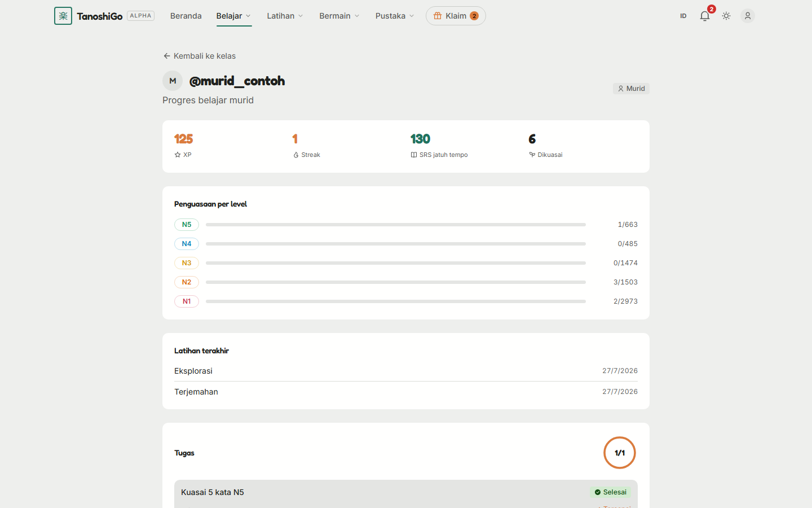812x508 pixels.
Task: Click the TanoshiGo logo icon
Action: [x=63, y=16]
